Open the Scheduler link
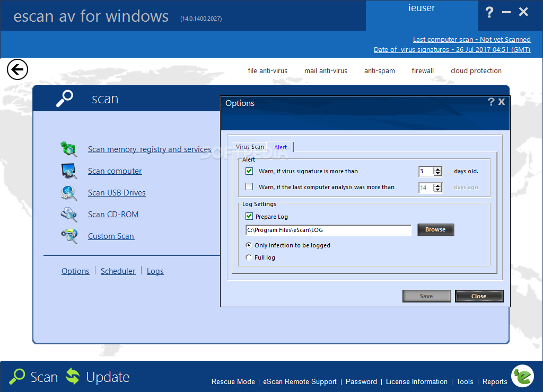Viewport: 543px width, 392px height. [x=118, y=271]
